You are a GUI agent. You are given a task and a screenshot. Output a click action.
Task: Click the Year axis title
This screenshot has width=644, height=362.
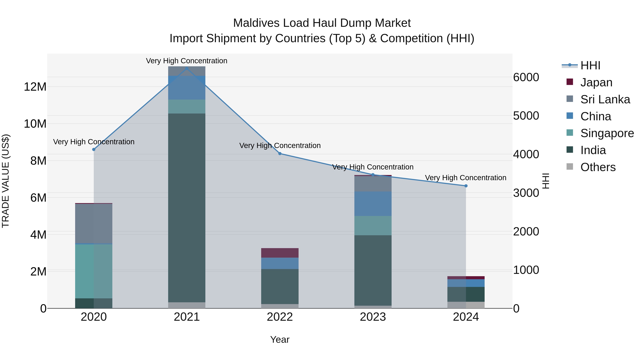pyautogui.click(x=280, y=339)
